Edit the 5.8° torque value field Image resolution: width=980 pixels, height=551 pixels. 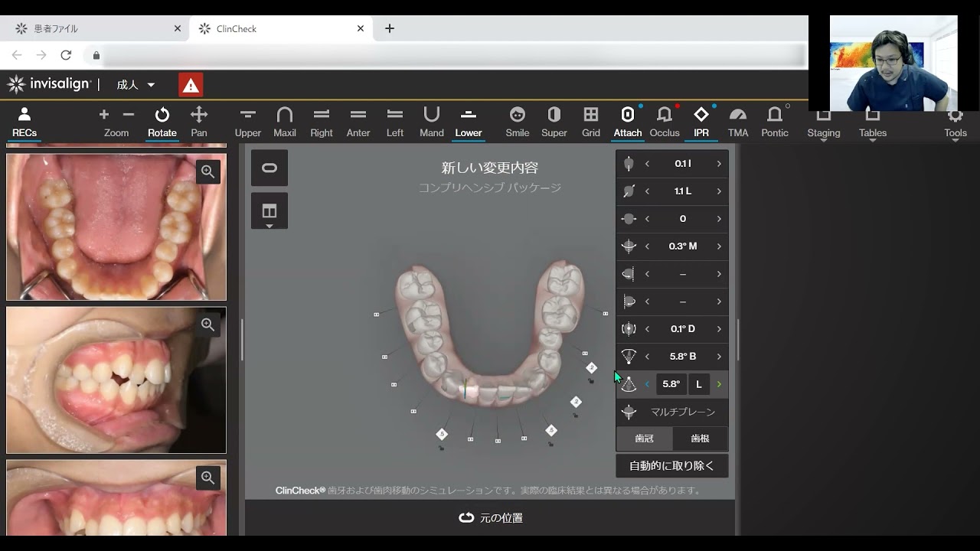671,384
